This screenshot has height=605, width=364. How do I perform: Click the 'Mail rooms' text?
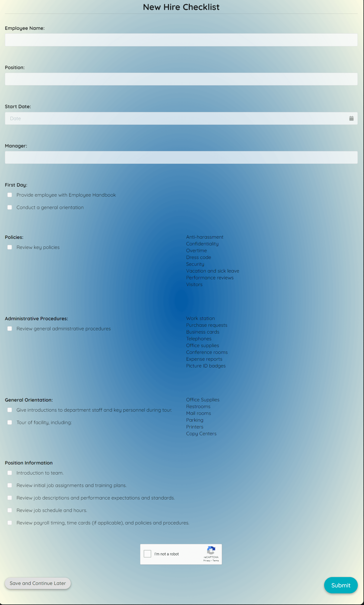[198, 413]
